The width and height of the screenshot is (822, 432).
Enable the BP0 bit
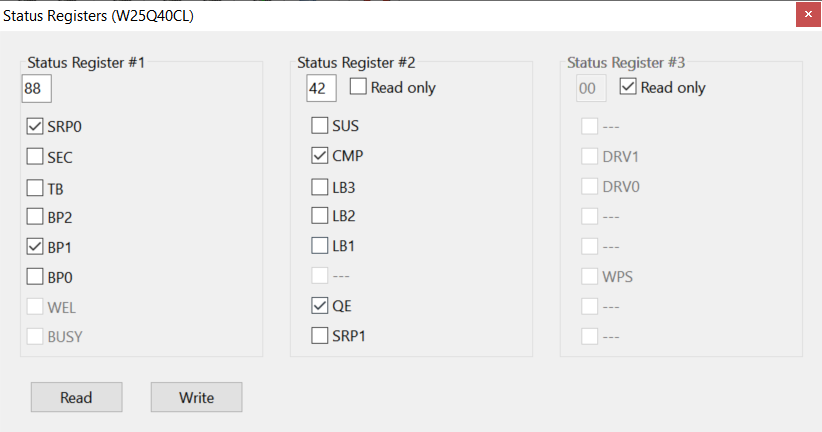[35, 277]
